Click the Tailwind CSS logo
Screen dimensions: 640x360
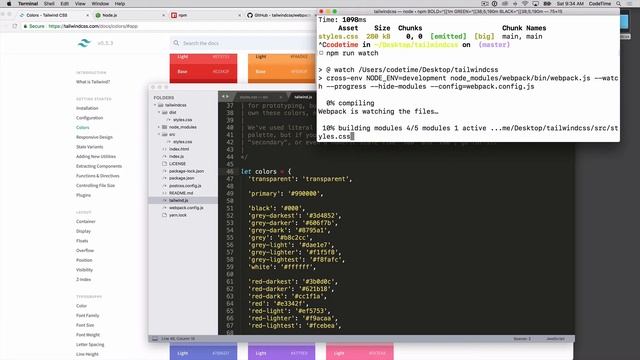(84, 43)
